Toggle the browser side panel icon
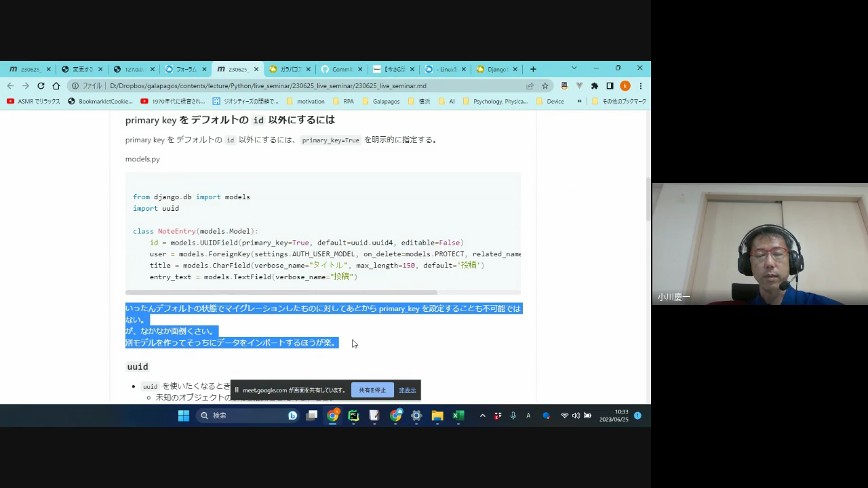This screenshot has width=868, height=488. 610,86
